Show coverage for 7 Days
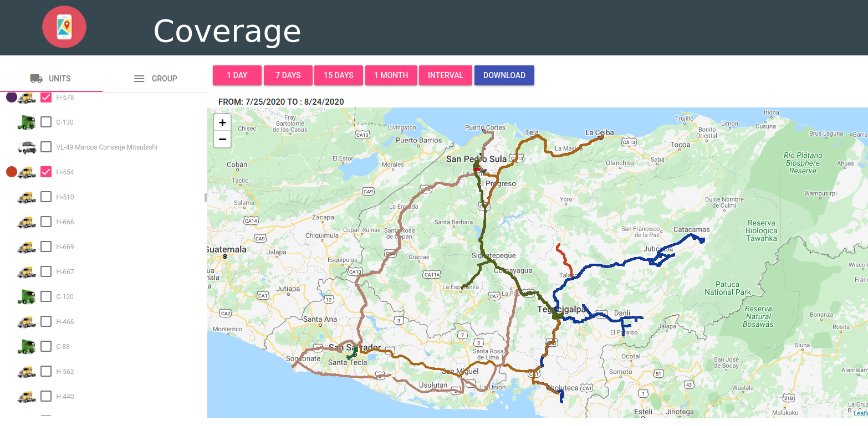 (288, 75)
